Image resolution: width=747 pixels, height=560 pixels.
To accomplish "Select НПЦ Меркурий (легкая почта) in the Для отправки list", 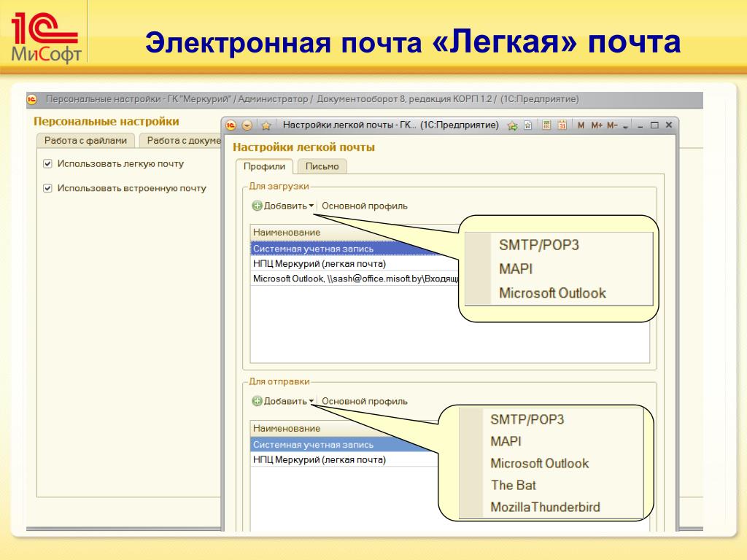I will tap(344, 459).
